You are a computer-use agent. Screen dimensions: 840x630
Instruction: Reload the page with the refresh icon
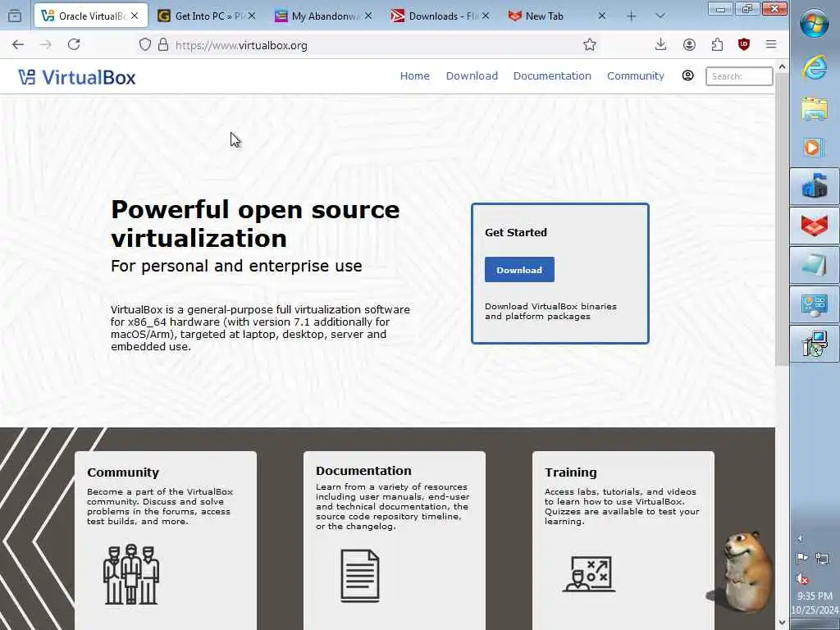[x=74, y=45]
